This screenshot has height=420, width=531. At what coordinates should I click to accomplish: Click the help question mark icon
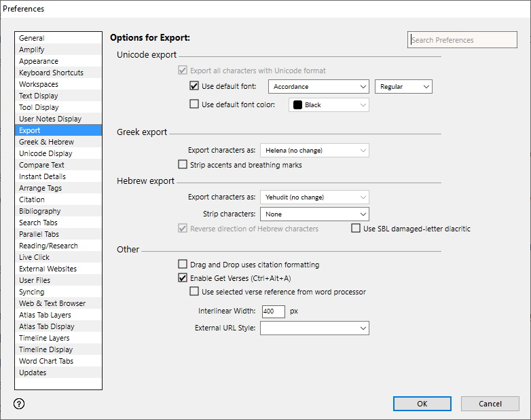coord(19,404)
